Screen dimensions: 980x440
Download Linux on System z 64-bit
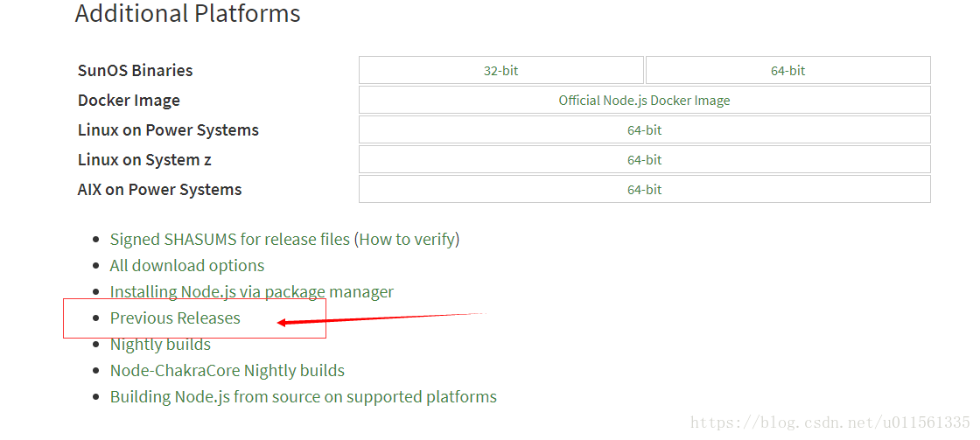click(x=644, y=160)
